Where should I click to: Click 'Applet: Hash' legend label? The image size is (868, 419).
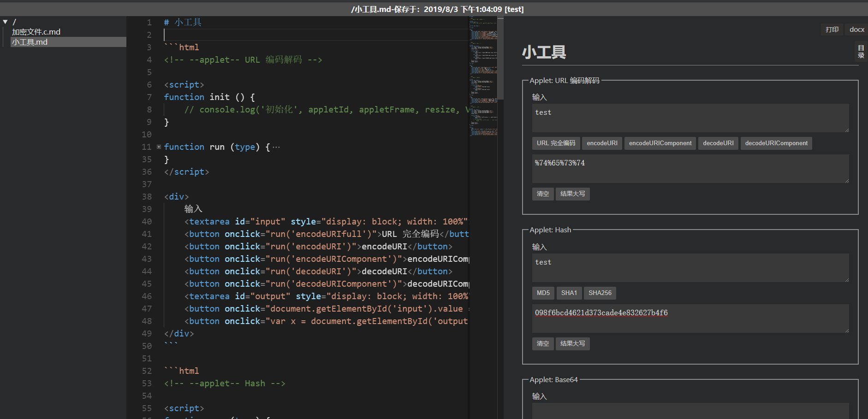(550, 230)
